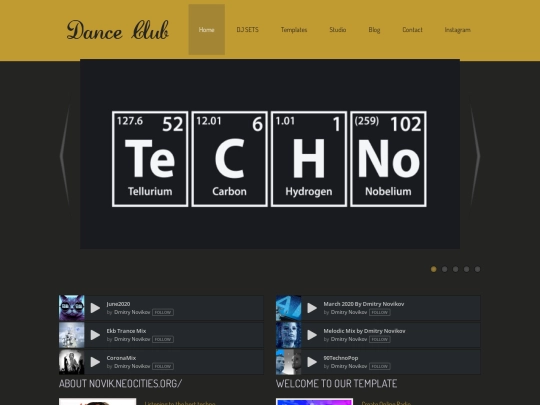
Task: Click the June2020 cat cover thumbnail
Action: coord(72,308)
